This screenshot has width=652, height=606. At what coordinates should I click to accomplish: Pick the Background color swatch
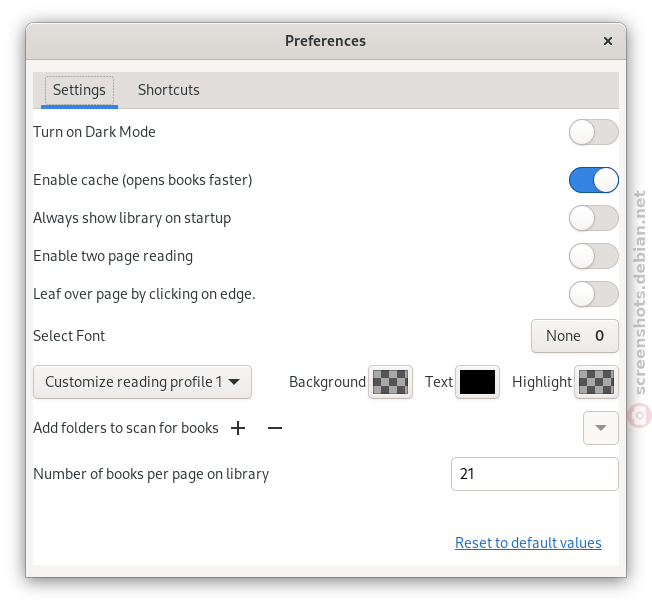tap(390, 382)
